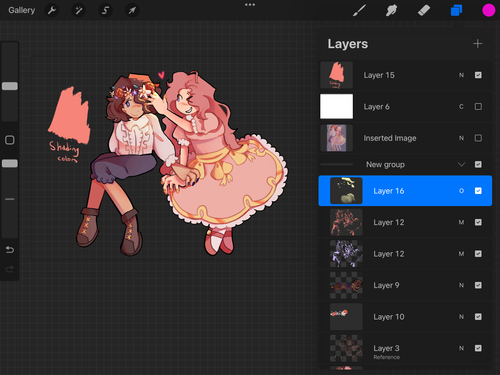
Task: Hide Layer 16 via its checkbox
Action: pyautogui.click(x=478, y=191)
